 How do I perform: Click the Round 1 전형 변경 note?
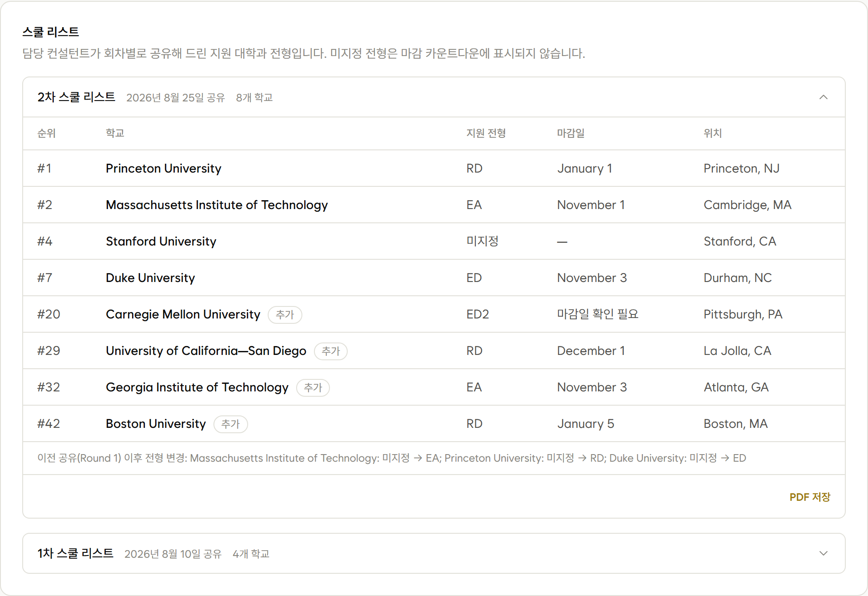pos(392,458)
